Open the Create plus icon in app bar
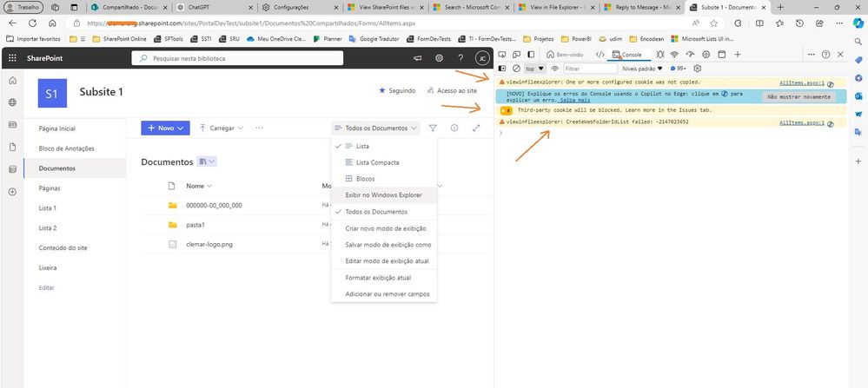Screen dimensions: 868x388 tap(12, 192)
